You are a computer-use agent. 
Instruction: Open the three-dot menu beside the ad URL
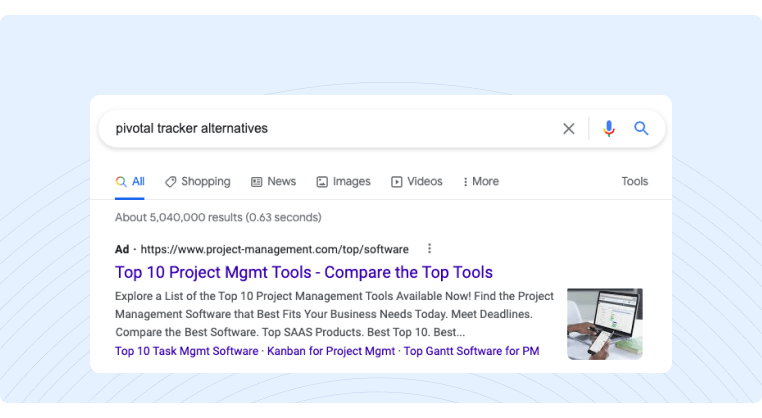pyautogui.click(x=429, y=249)
